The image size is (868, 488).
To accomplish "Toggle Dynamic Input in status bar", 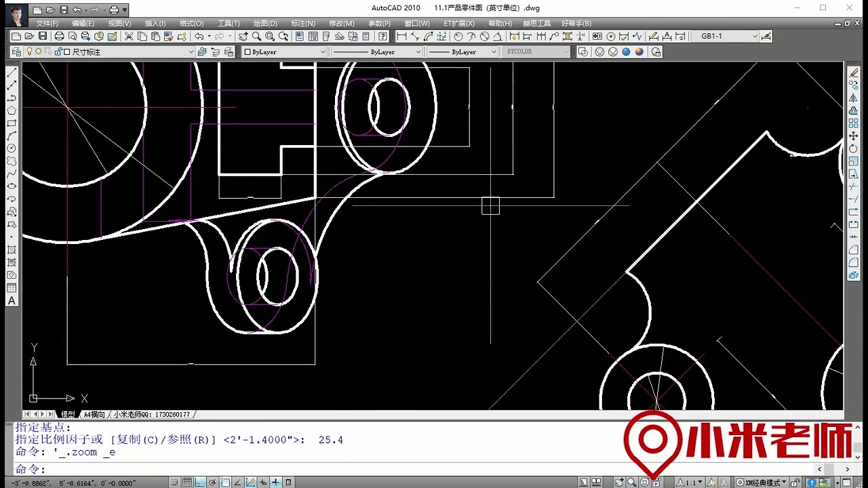I will click(263, 483).
